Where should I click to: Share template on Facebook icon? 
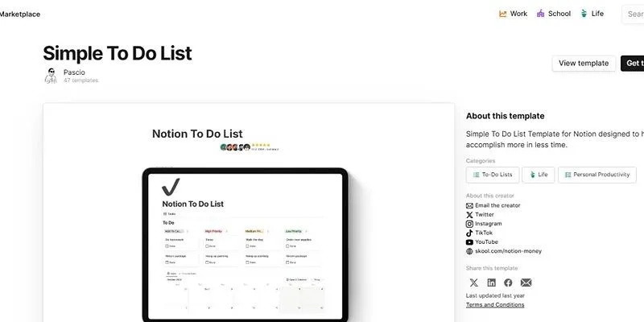(508, 283)
